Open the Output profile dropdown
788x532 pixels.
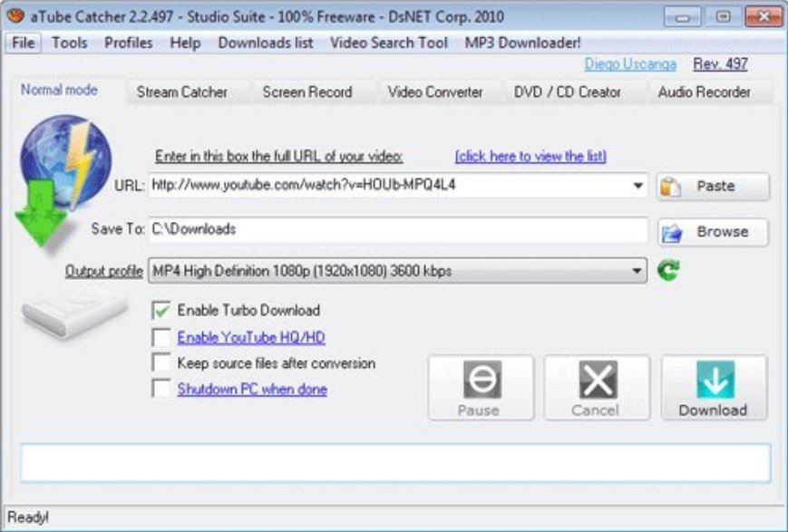tap(397, 271)
